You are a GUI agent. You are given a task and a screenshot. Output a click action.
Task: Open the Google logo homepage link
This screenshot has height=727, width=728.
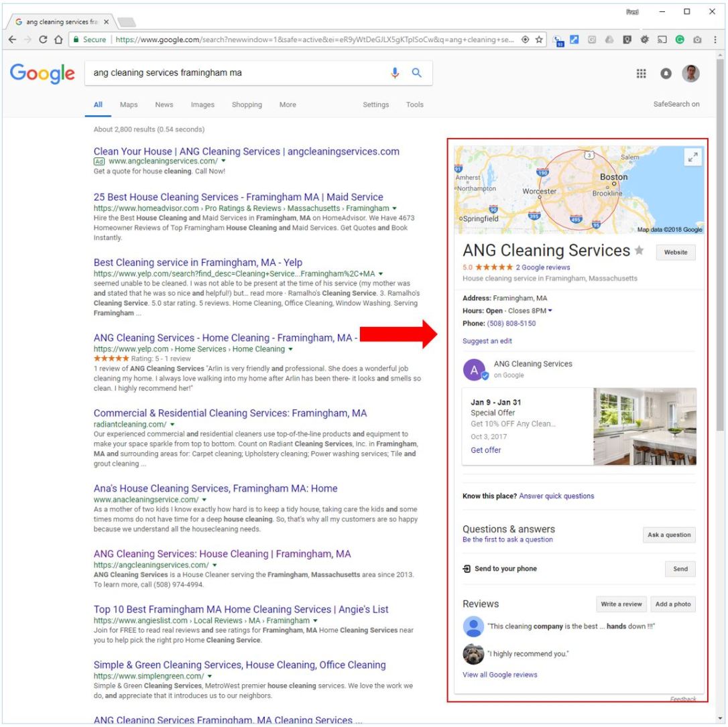pos(42,73)
